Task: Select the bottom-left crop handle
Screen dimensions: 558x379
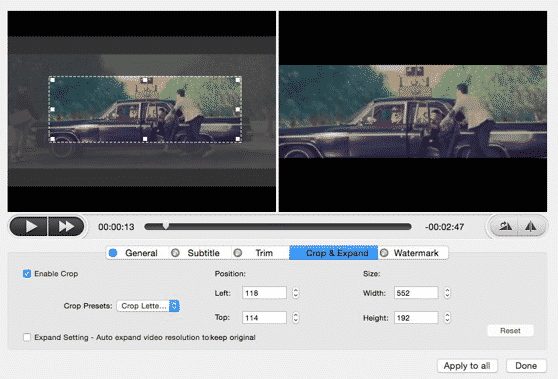Action: [52, 139]
